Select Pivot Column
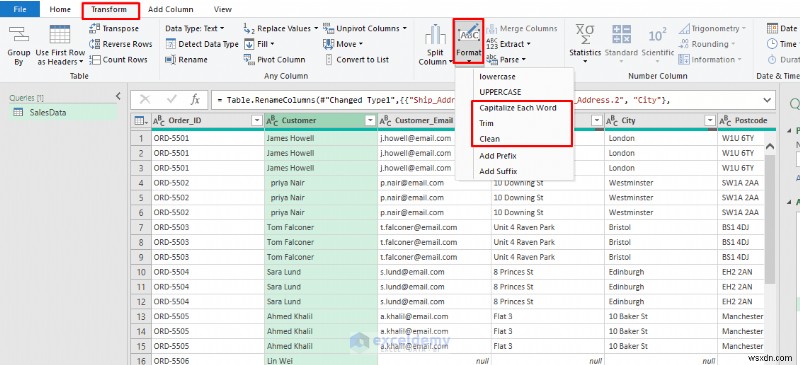The image size is (800, 365). [x=274, y=59]
